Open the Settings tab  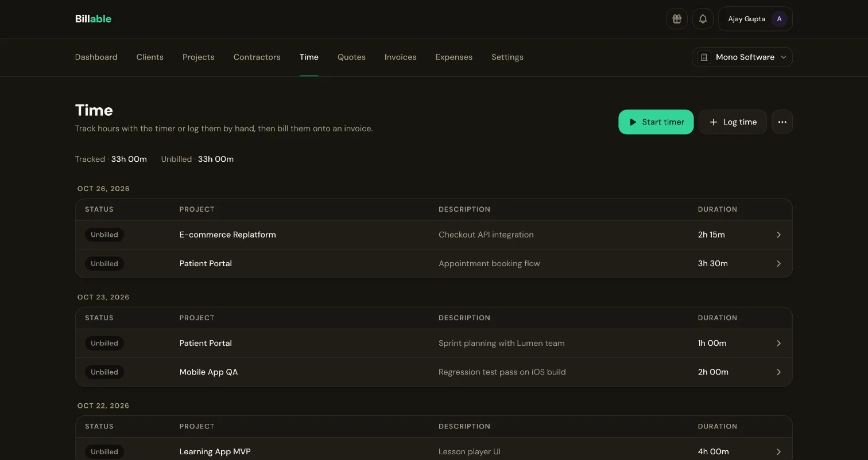[x=507, y=57]
